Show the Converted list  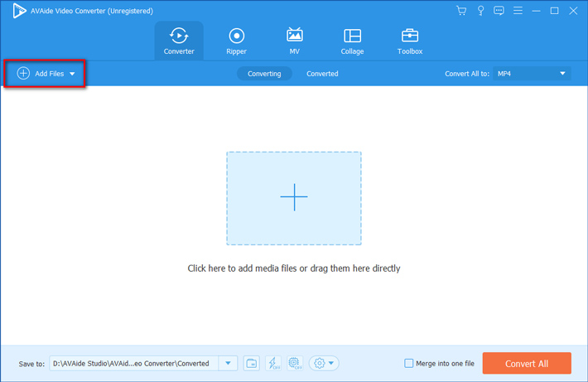(322, 74)
